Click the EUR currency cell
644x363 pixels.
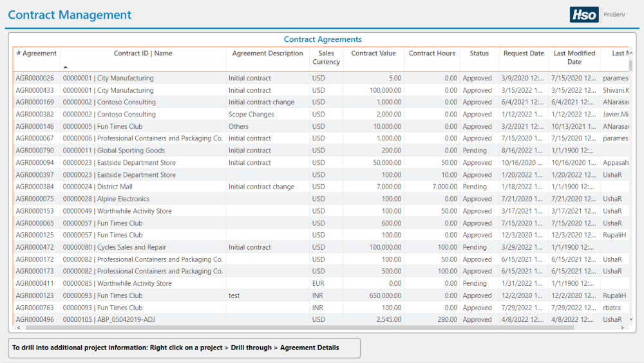[x=318, y=283]
